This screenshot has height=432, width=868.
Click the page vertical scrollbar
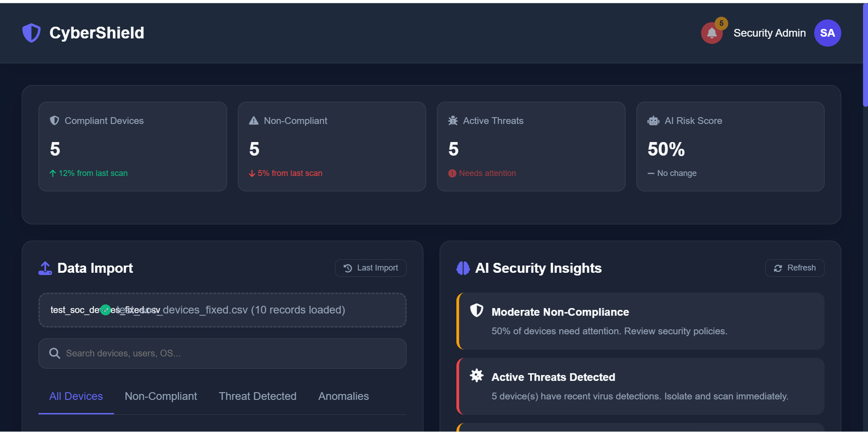pyautogui.click(x=865, y=54)
